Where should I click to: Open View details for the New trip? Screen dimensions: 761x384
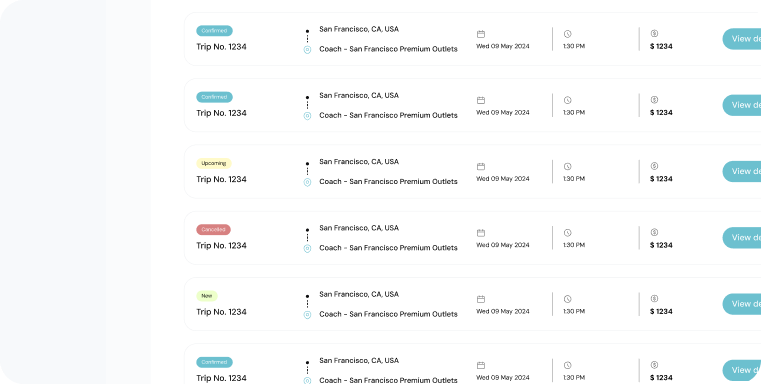point(742,304)
